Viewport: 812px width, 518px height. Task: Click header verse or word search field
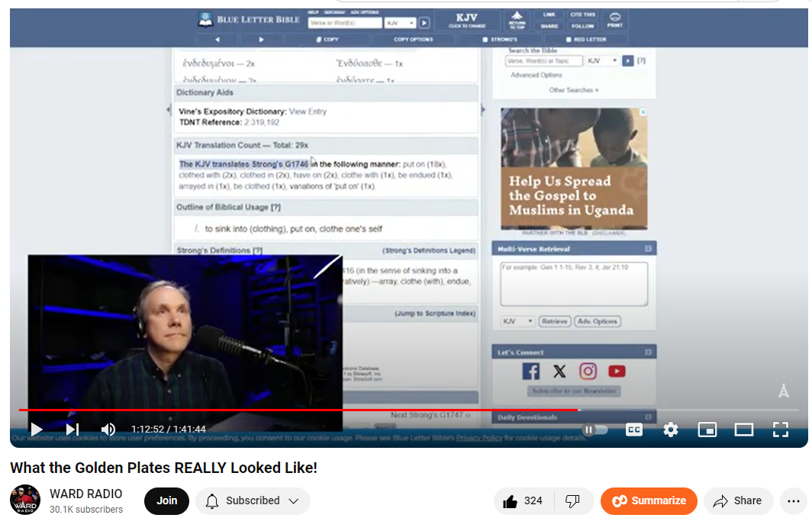coord(344,24)
